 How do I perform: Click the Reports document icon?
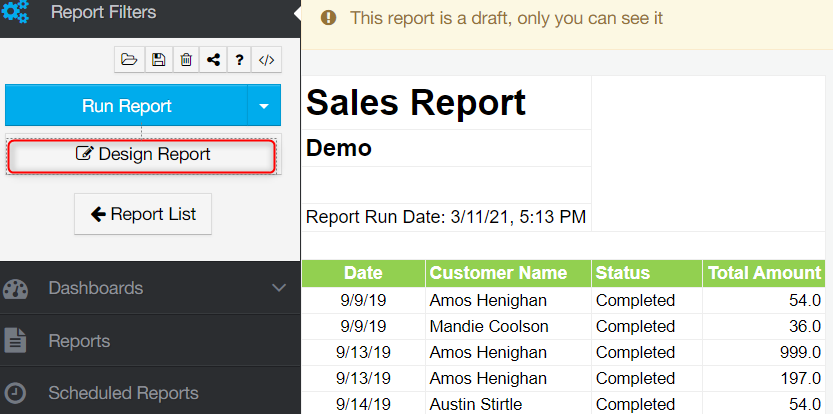15,341
